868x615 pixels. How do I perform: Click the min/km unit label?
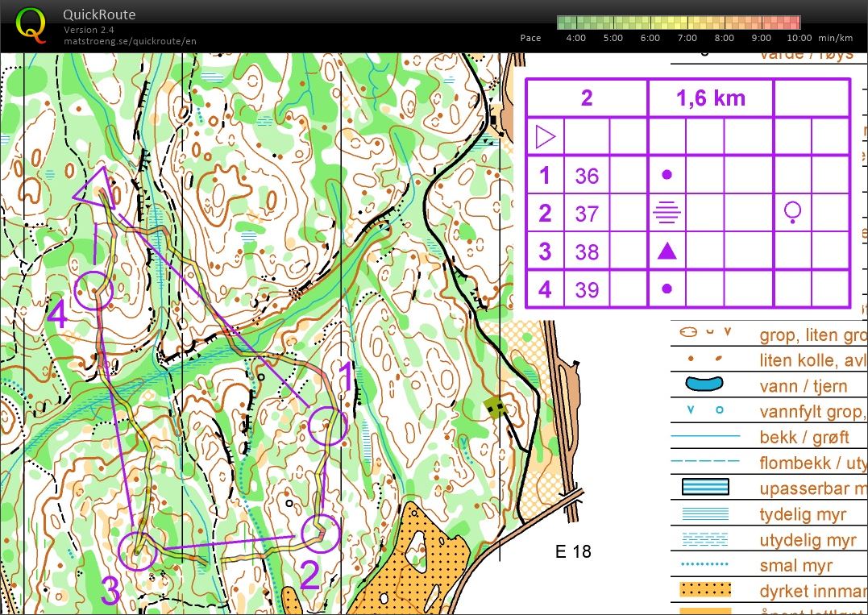(x=835, y=38)
